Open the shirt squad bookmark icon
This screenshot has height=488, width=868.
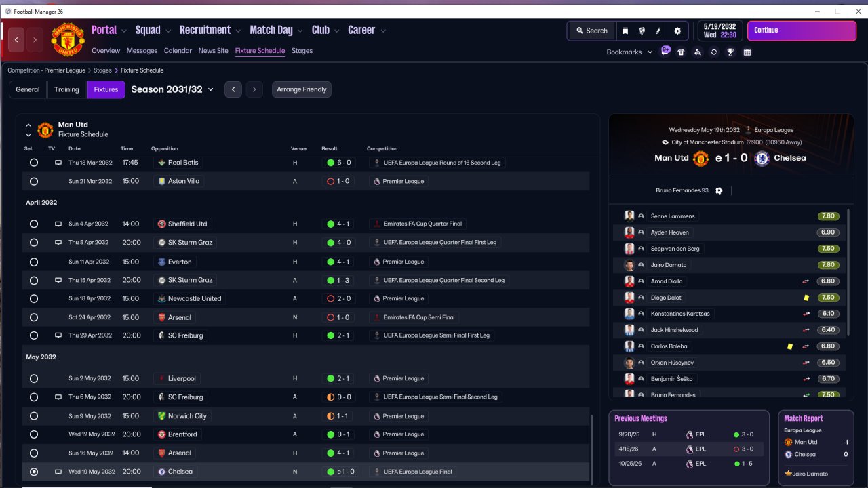pyautogui.click(x=681, y=52)
